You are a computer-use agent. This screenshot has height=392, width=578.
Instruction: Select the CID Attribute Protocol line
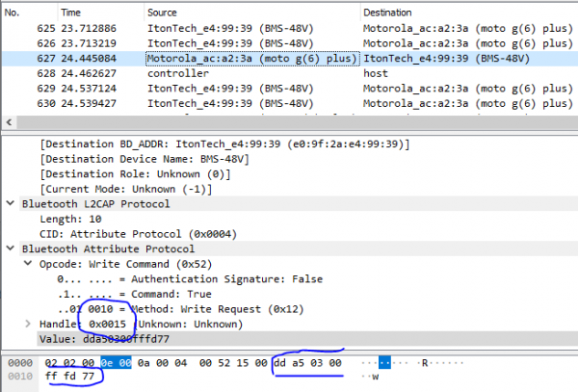coord(138,234)
